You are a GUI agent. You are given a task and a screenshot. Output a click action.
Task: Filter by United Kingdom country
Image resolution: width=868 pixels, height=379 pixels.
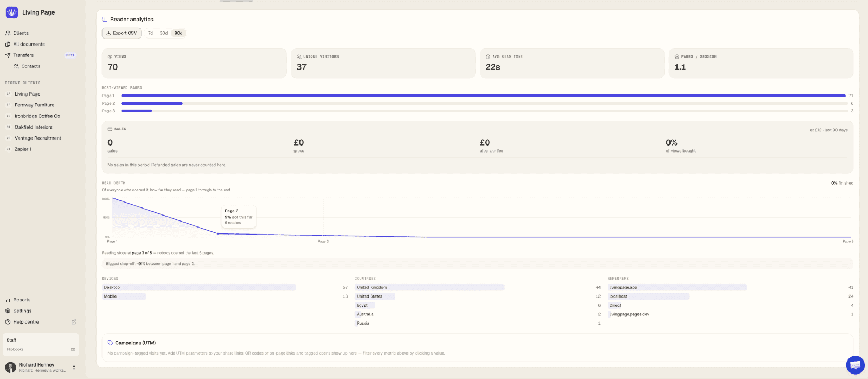point(477,287)
